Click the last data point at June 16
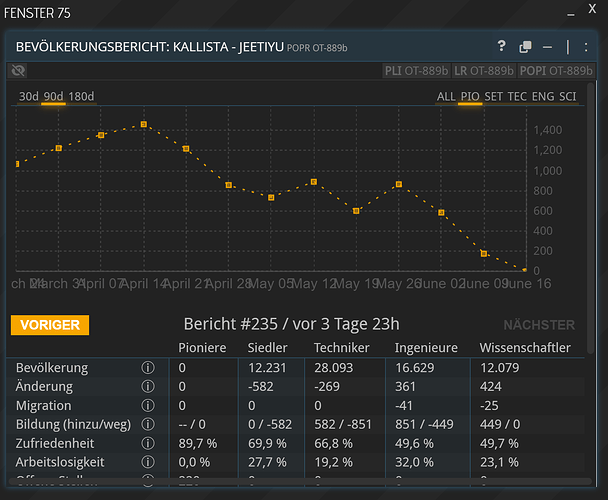Screen dimensions: 608x500 [x=525, y=269]
